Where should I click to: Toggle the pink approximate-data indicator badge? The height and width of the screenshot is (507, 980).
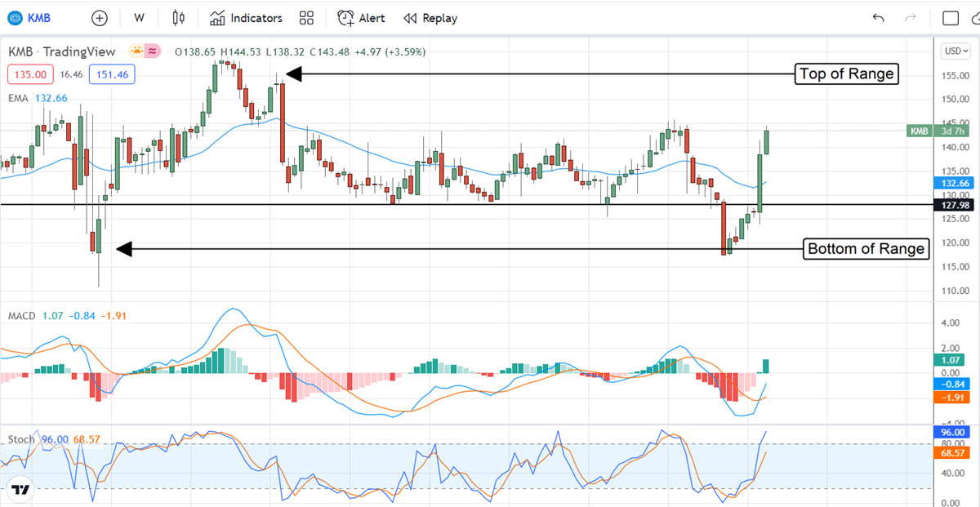[154, 51]
